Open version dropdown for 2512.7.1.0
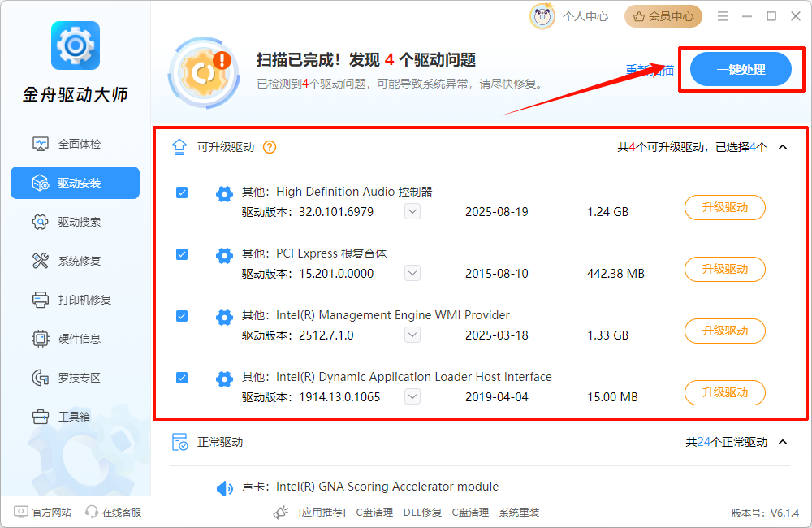The image size is (812, 528). (412, 335)
